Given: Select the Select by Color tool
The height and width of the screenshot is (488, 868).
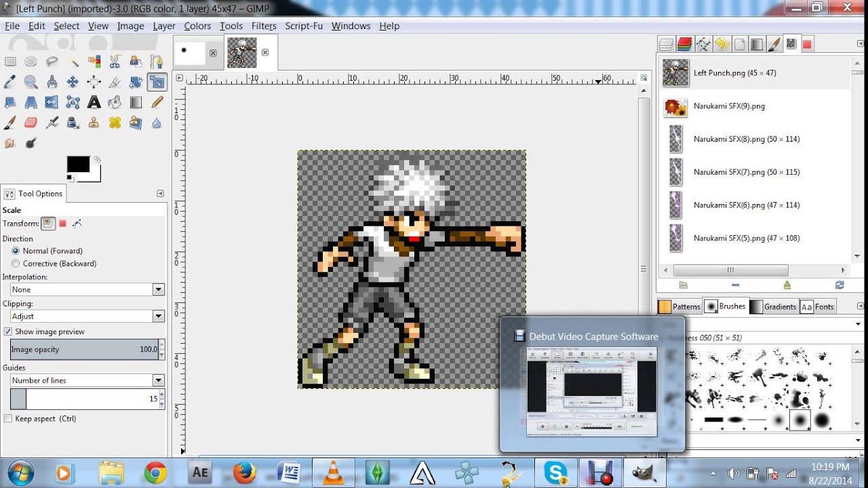Looking at the screenshot, I should point(94,61).
